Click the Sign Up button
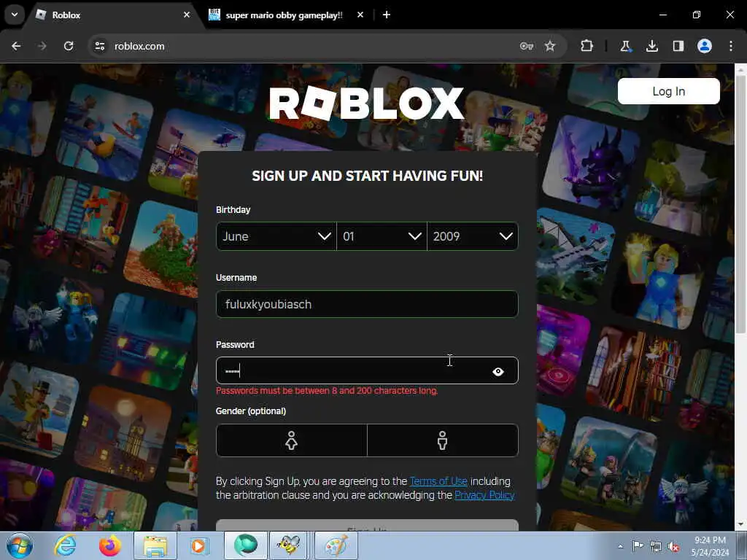Image resolution: width=747 pixels, height=560 pixels. point(367,525)
